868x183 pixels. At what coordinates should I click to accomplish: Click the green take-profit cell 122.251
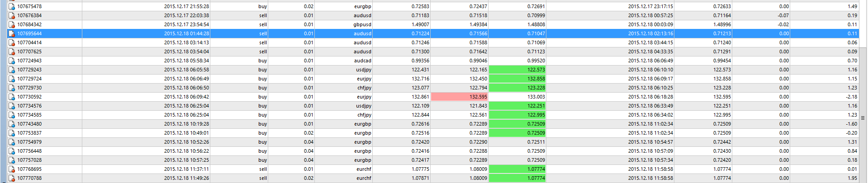click(517, 106)
